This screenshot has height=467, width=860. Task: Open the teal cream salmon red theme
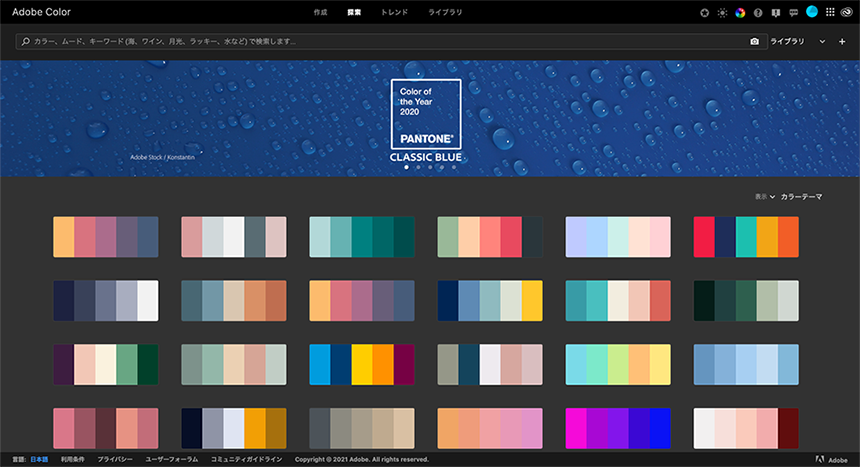pyautogui.click(x=618, y=301)
